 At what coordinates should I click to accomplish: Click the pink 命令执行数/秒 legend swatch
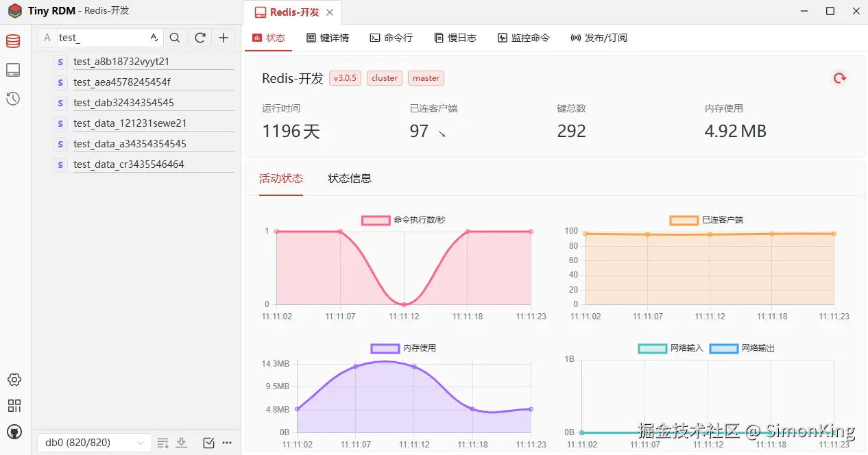pos(376,220)
